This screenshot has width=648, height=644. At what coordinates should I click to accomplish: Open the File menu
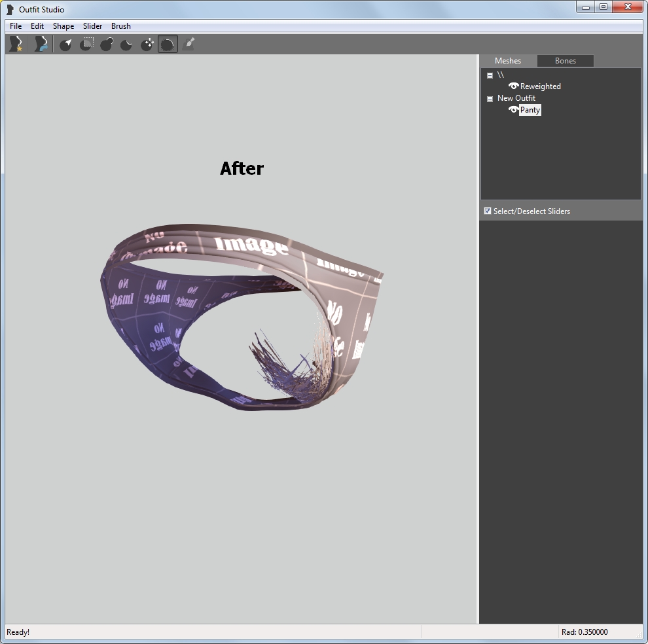click(x=16, y=26)
